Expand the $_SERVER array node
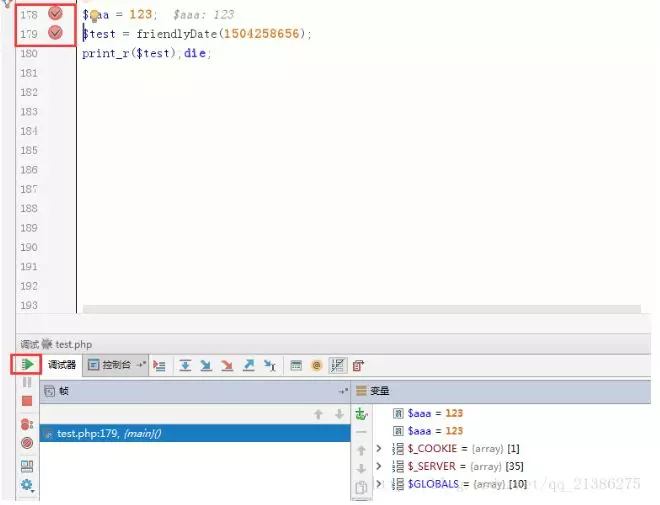This screenshot has width=660, height=505. pyautogui.click(x=379, y=466)
